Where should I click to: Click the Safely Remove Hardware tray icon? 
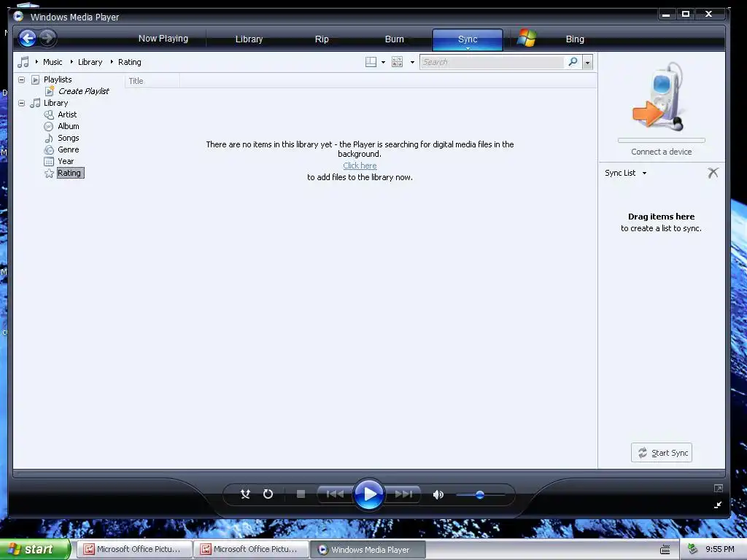click(693, 550)
